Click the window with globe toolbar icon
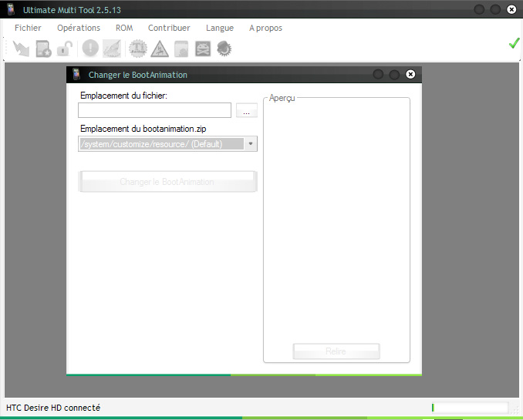 tap(181, 49)
